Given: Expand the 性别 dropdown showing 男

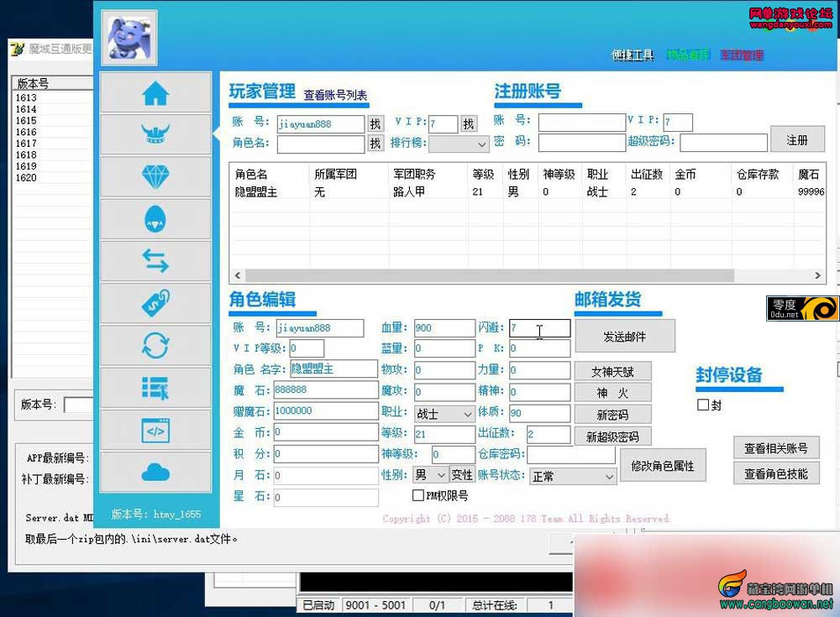Looking at the screenshot, I should point(431,474).
